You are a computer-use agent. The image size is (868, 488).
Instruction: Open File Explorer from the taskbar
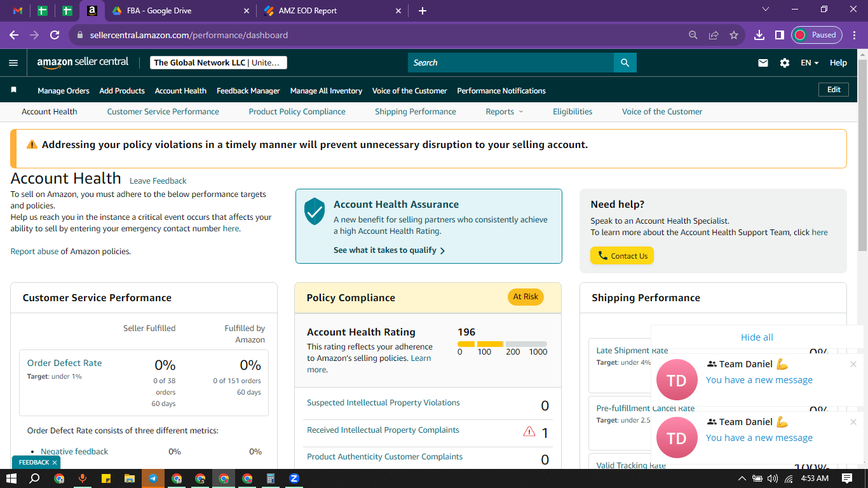pyautogui.click(x=130, y=478)
